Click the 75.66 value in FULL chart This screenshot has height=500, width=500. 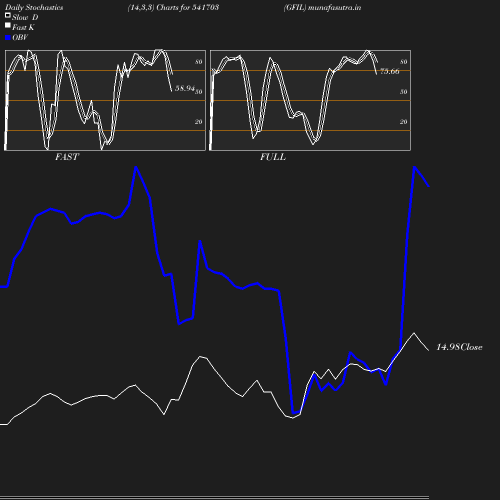389,71
